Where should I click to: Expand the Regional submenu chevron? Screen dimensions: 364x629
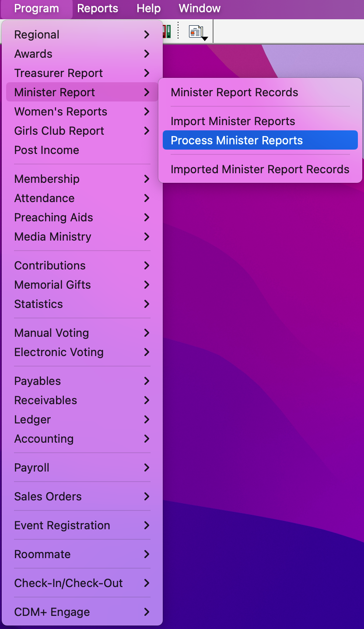[147, 35]
